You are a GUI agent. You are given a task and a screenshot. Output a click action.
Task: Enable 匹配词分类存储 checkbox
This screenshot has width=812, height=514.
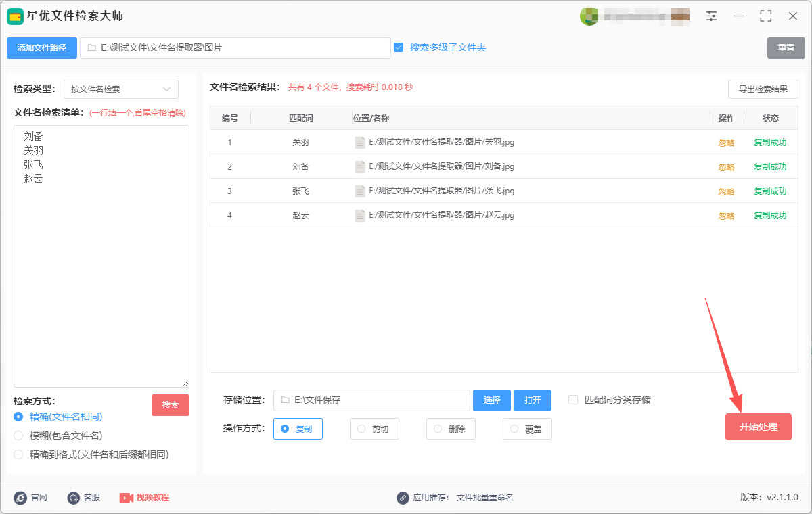pyautogui.click(x=573, y=400)
